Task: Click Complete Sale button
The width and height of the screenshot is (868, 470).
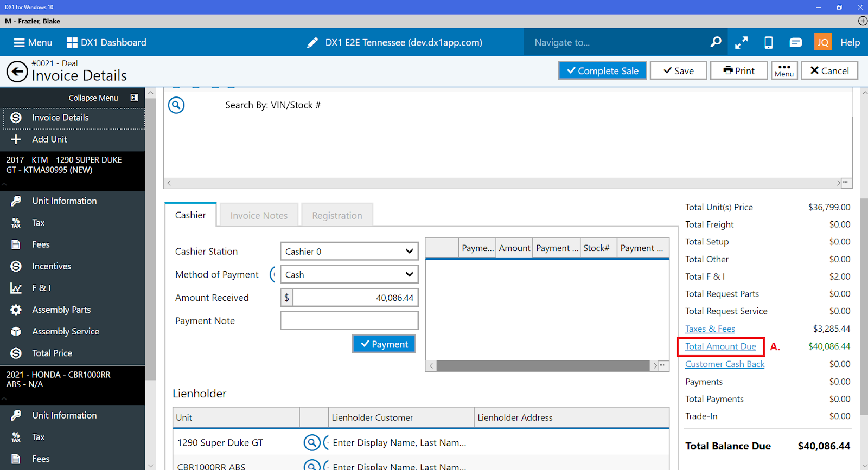Action: point(602,70)
